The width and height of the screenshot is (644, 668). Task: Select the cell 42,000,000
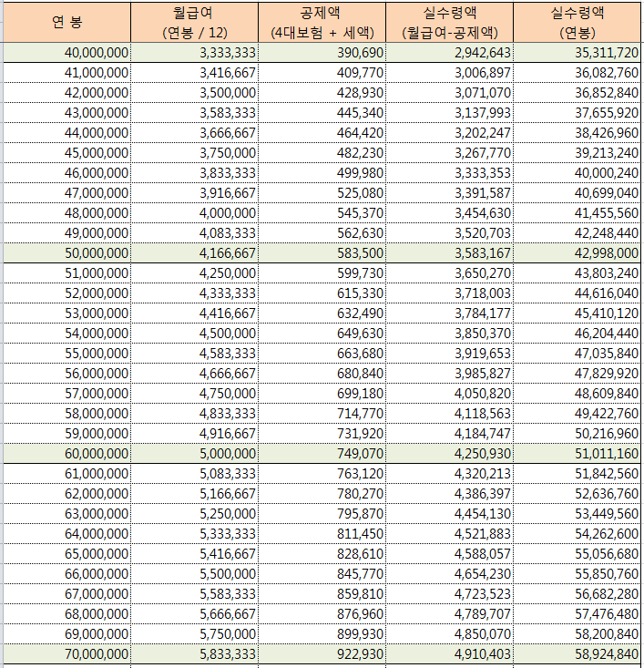point(66,93)
